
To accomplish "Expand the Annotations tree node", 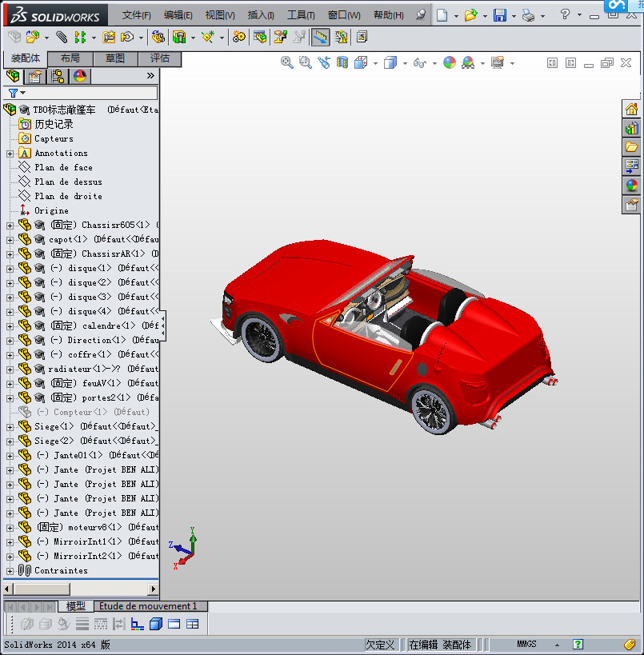I will tap(10, 153).
